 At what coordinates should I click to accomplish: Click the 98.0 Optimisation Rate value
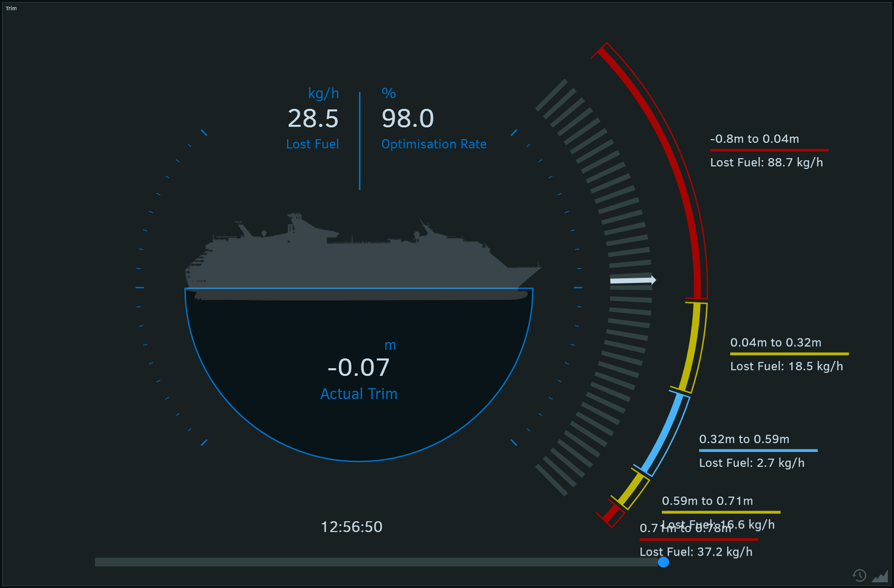coord(408,119)
